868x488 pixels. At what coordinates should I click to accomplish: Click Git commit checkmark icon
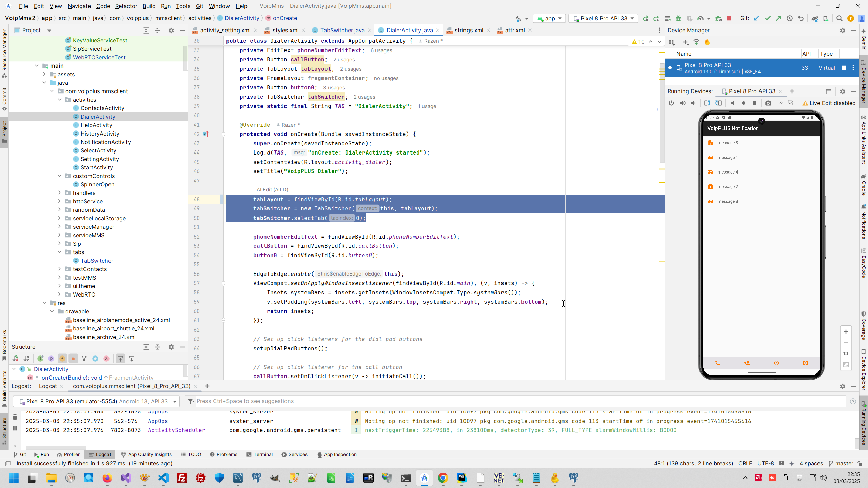pyautogui.click(x=768, y=18)
